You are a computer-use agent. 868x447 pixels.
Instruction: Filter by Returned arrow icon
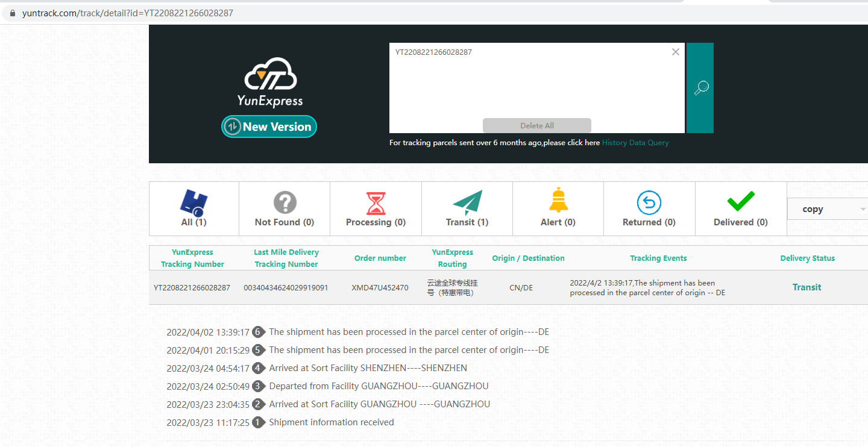click(x=649, y=203)
